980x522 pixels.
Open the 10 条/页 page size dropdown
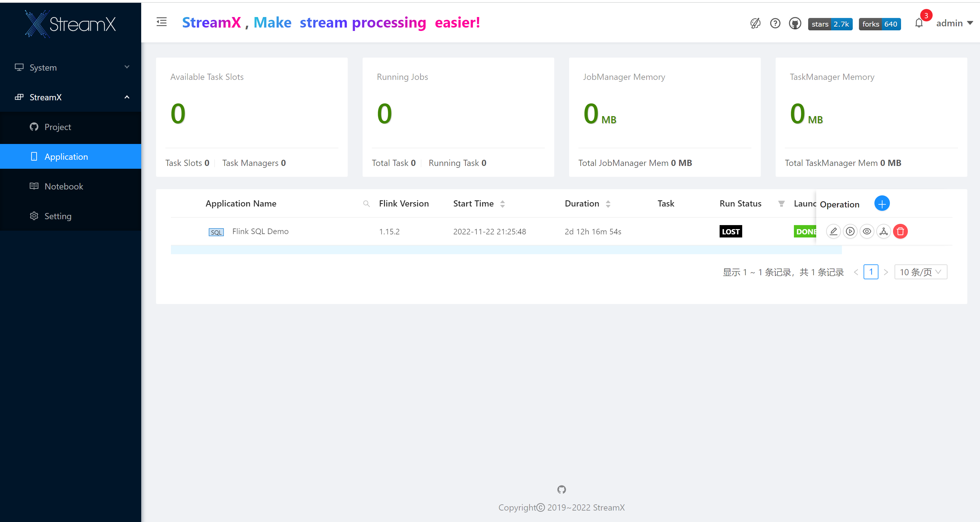pos(921,272)
